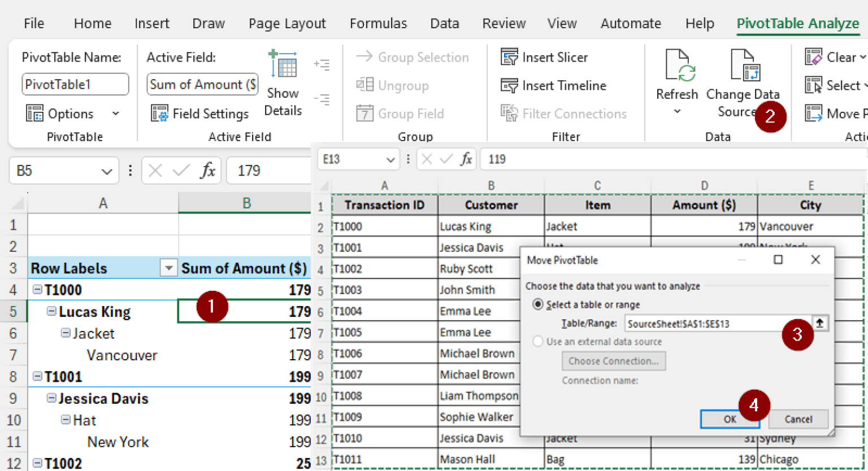Open the Row Labels filter dropdown
The width and height of the screenshot is (868, 471).
click(168, 268)
